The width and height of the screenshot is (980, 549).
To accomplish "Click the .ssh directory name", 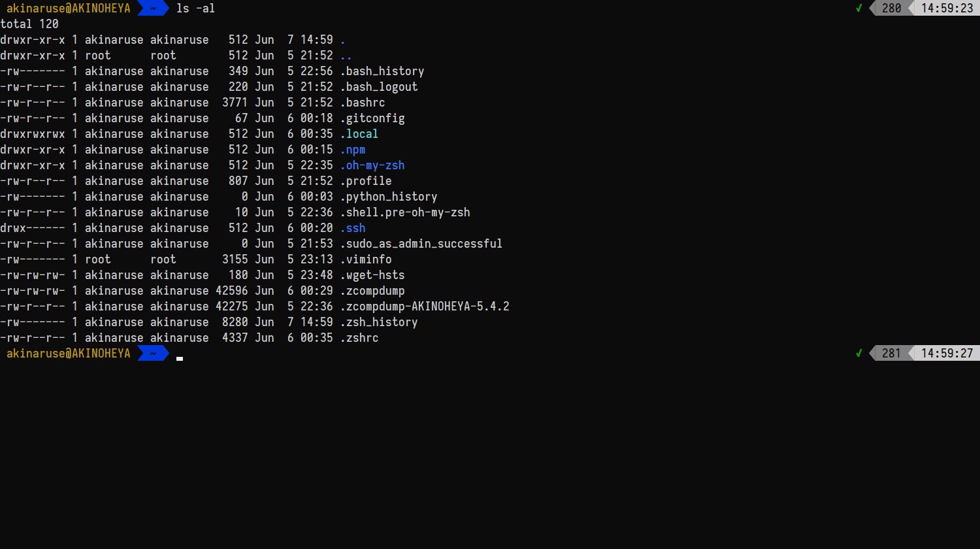I will pyautogui.click(x=353, y=228).
